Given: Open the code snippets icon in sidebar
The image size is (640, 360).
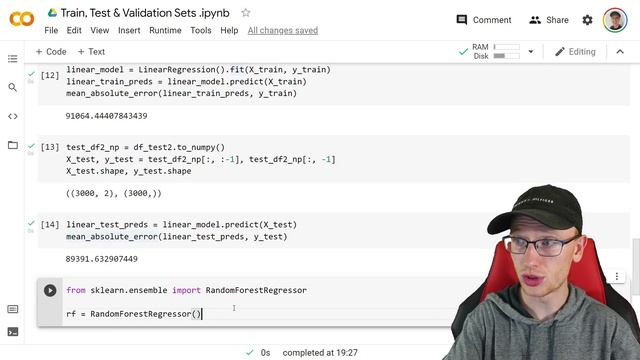Looking at the screenshot, I should (13, 116).
